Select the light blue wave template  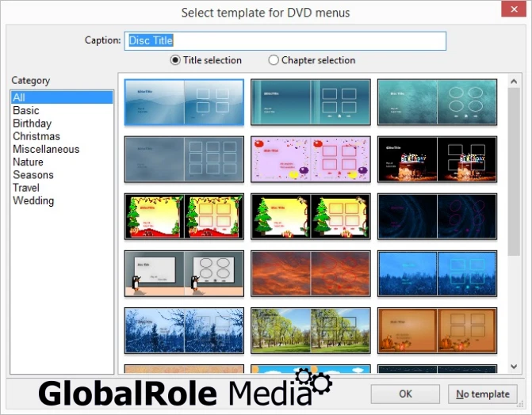point(184,102)
